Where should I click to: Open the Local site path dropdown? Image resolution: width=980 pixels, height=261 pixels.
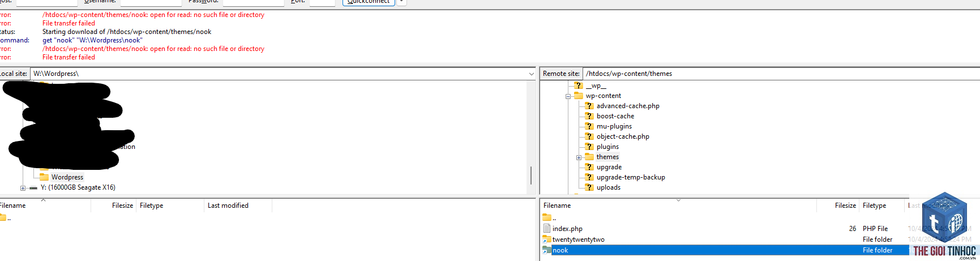531,74
